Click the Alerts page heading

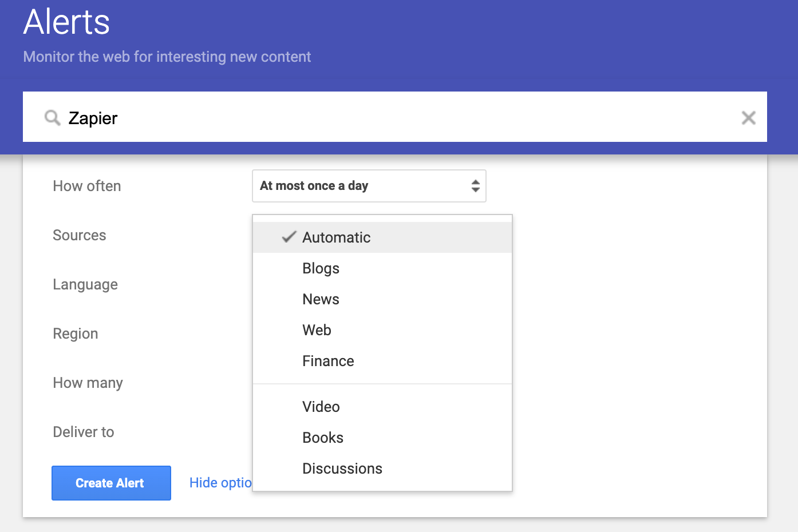pyautogui.click(x=66, y=22)
